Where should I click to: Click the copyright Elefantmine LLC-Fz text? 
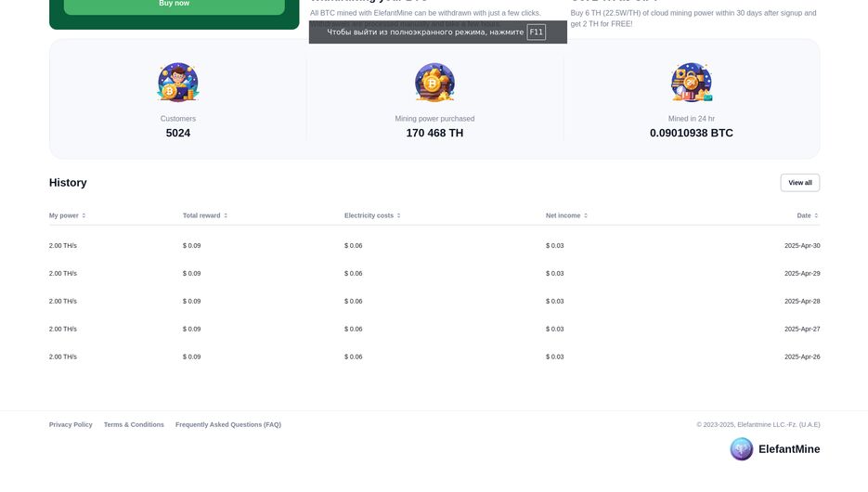coord(758,424)
